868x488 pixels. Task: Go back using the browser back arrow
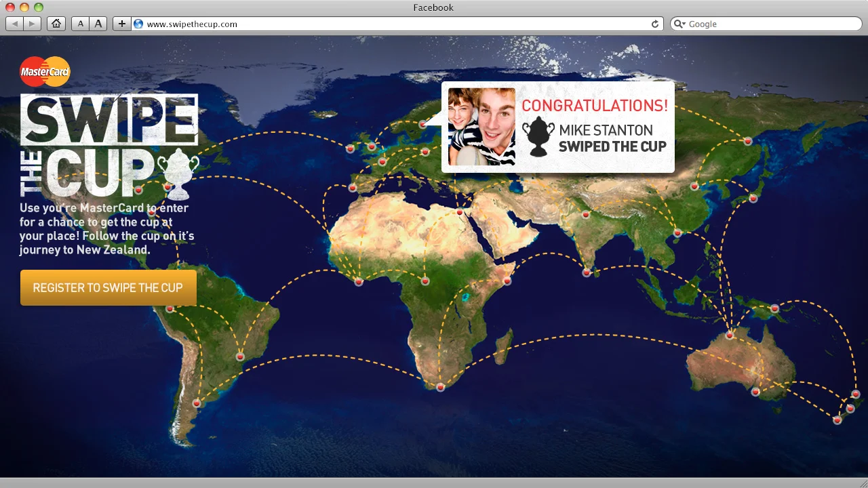point(15,24)
